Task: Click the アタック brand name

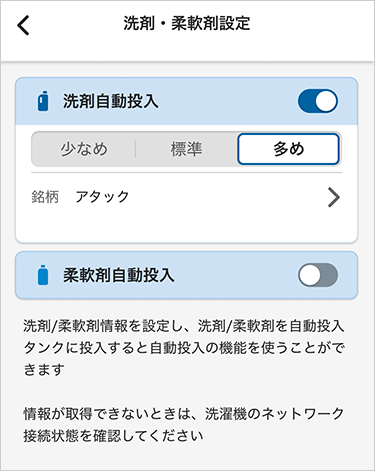Action: click(x=102, y=197)
